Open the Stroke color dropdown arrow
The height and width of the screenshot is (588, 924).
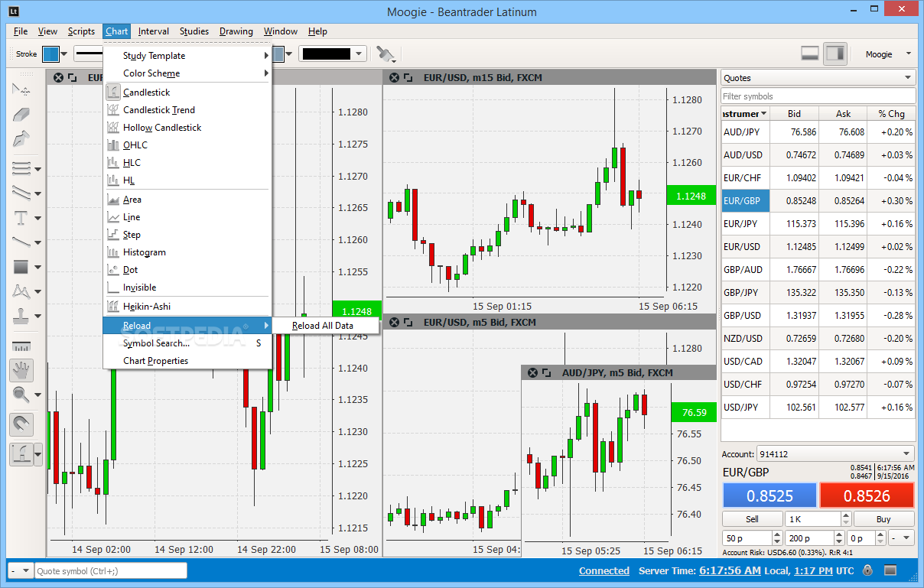(x=64, y=54)
